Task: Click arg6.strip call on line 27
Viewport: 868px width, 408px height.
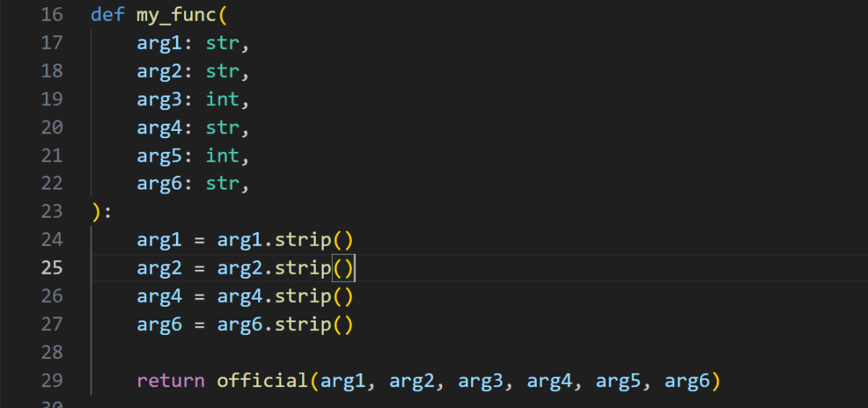Action: [285, 324]
